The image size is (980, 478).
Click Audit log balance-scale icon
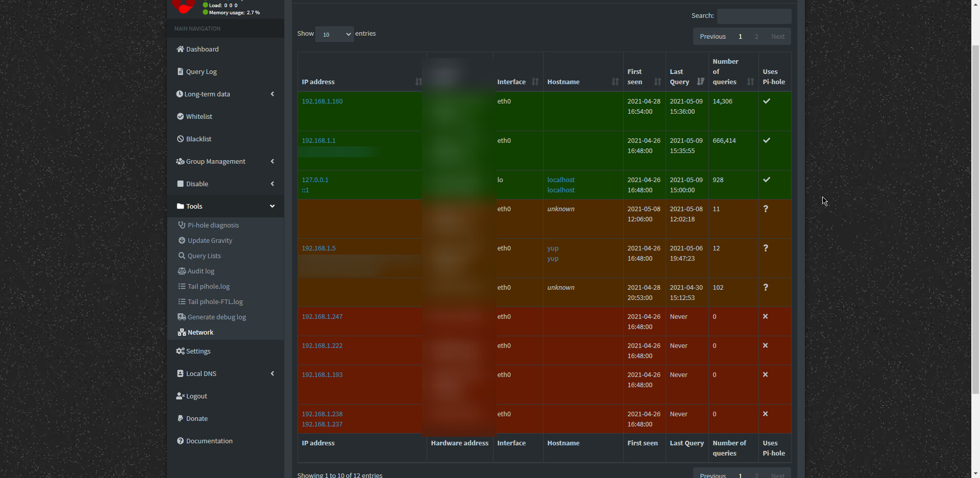pos(182,271)
